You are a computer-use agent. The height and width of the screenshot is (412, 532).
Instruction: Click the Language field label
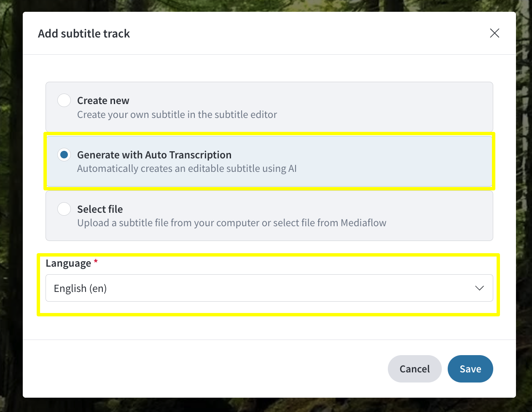click(x=68, y=264)
